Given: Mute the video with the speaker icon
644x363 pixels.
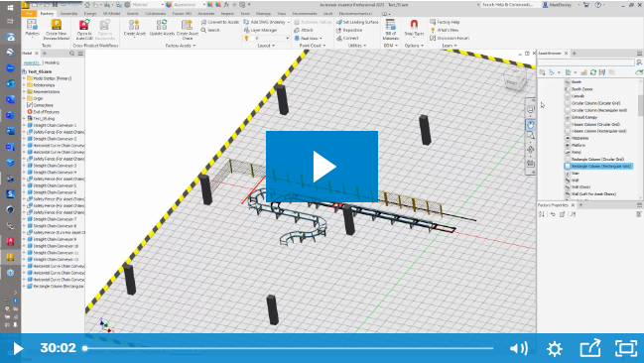Looking at the screenshot, I should click(x=518, y=349).
